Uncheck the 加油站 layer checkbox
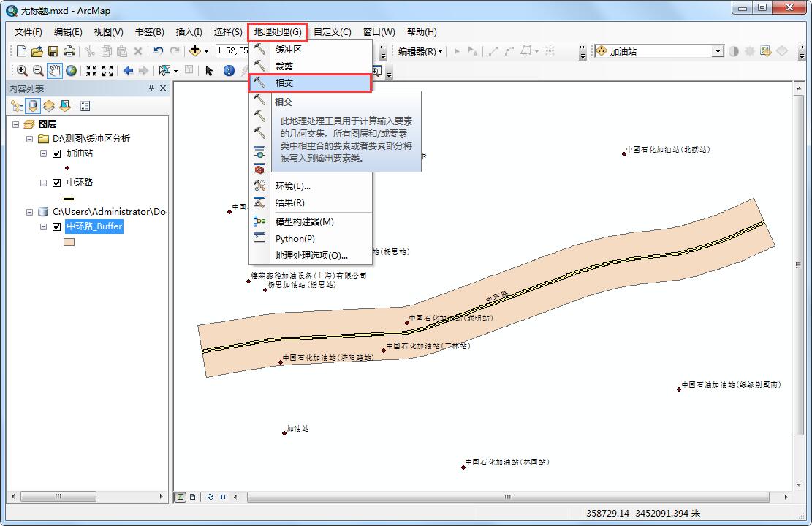The height and width of the screenshot is (526, 812). (x=57, y=153)
